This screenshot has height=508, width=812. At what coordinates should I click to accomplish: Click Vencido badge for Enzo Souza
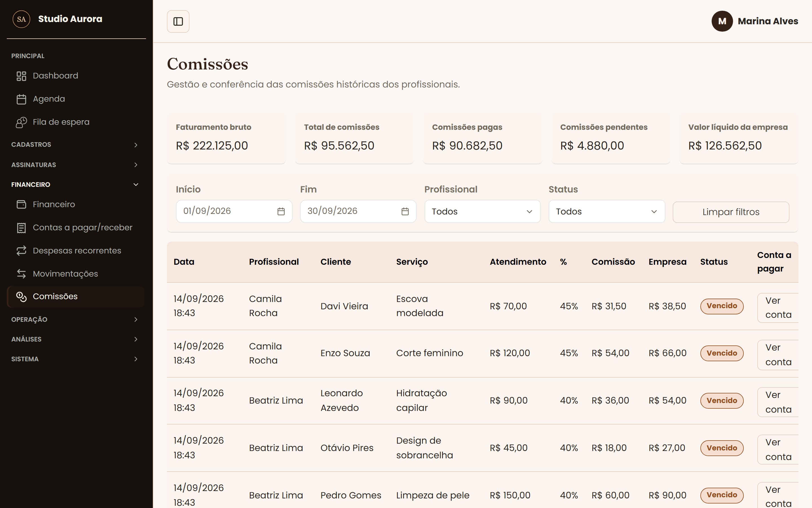click(x=722, y=353)
